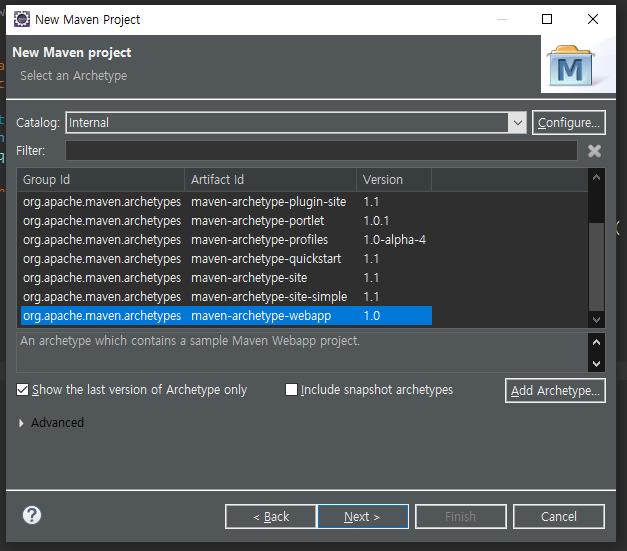Clear the filter with the X icon

point(594,151)
